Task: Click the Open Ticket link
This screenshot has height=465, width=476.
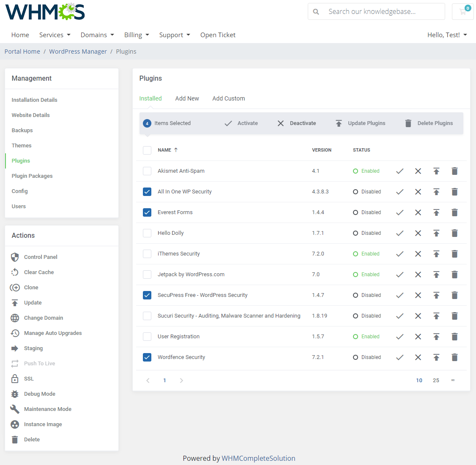Action: pos(218,35)
